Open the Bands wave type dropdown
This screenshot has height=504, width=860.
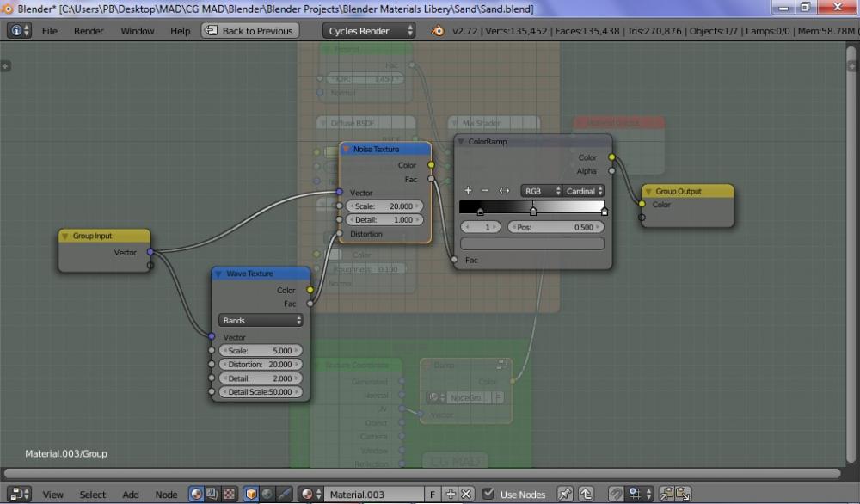[x=261, y=320]
